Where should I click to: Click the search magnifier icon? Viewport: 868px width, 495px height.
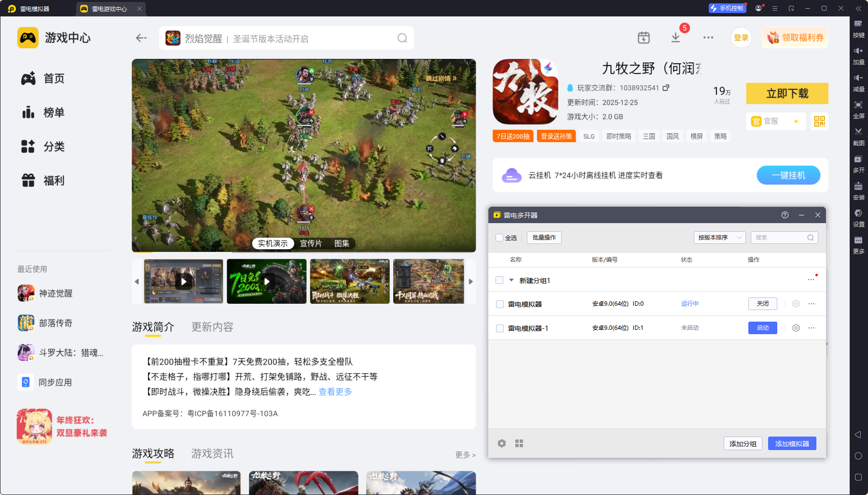point(402,38)
